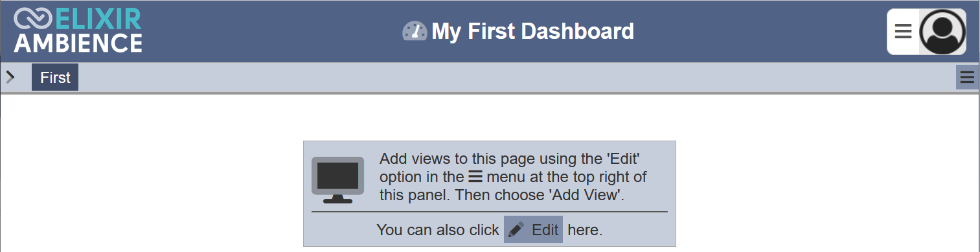Click the dashboard gauge icon beside title
The image size is (980, 252).
pos(415,31)
